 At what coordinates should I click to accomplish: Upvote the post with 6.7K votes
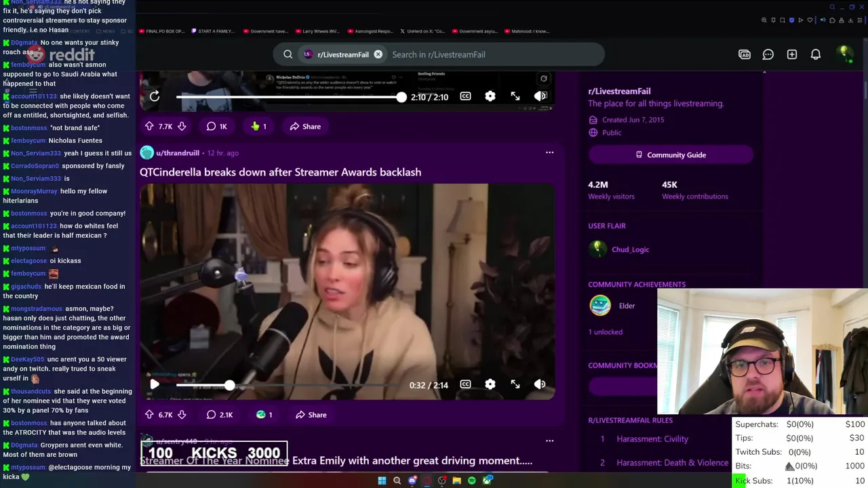tap(149, 415)
